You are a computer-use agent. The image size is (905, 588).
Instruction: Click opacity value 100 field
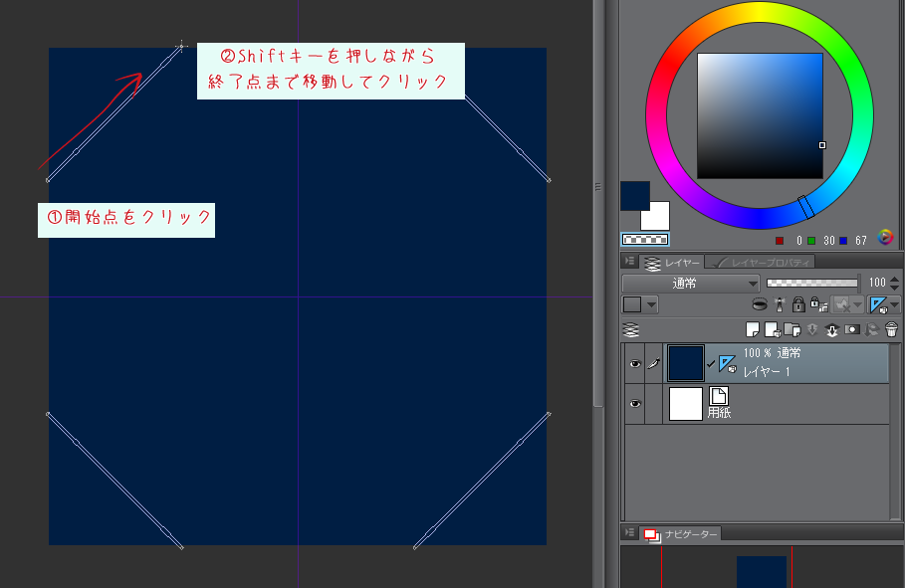877,283
